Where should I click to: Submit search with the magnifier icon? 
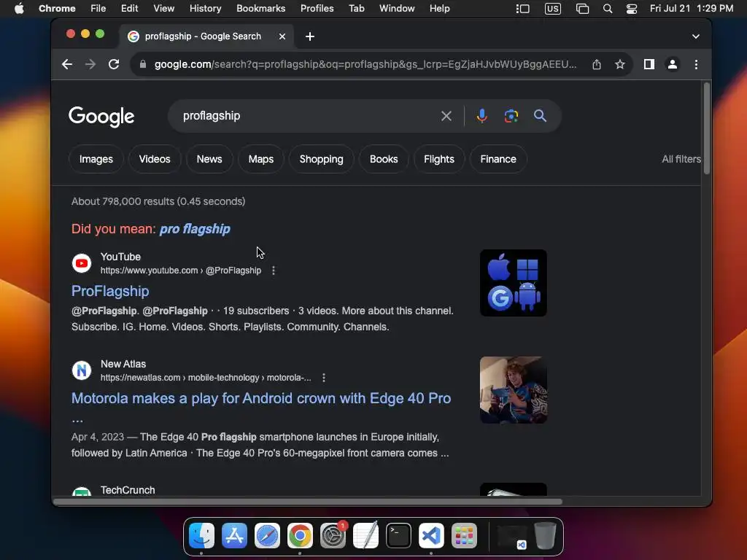point(541,116)
